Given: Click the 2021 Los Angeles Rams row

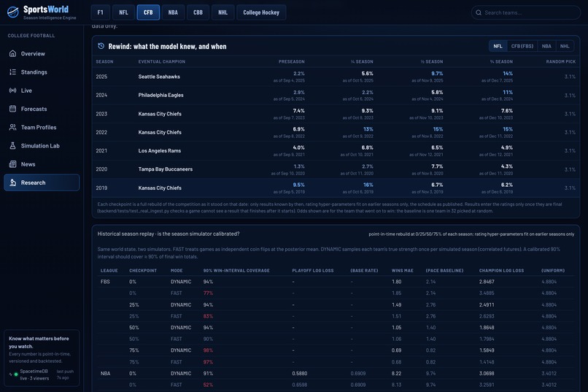Looking at the screenshot, I should pyautogui.click(x=336, y=151).
